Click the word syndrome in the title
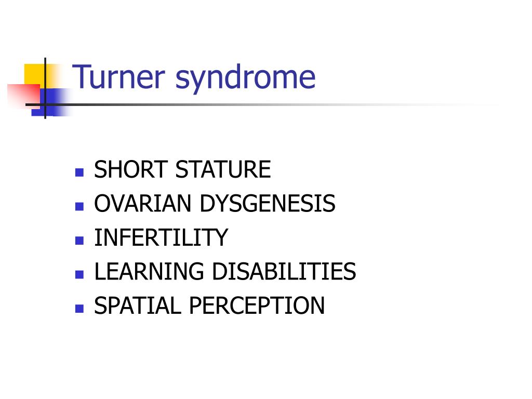 point(245,79)
